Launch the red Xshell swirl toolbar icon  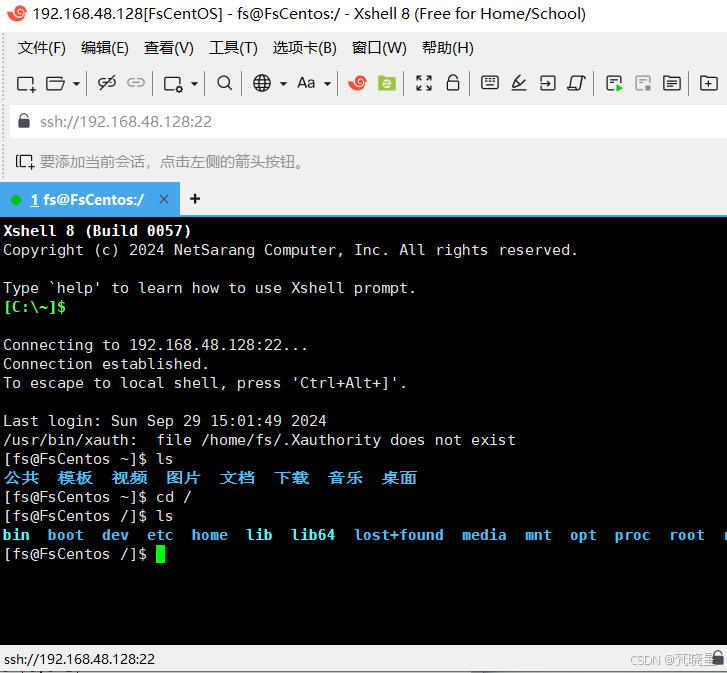(357, 83)
